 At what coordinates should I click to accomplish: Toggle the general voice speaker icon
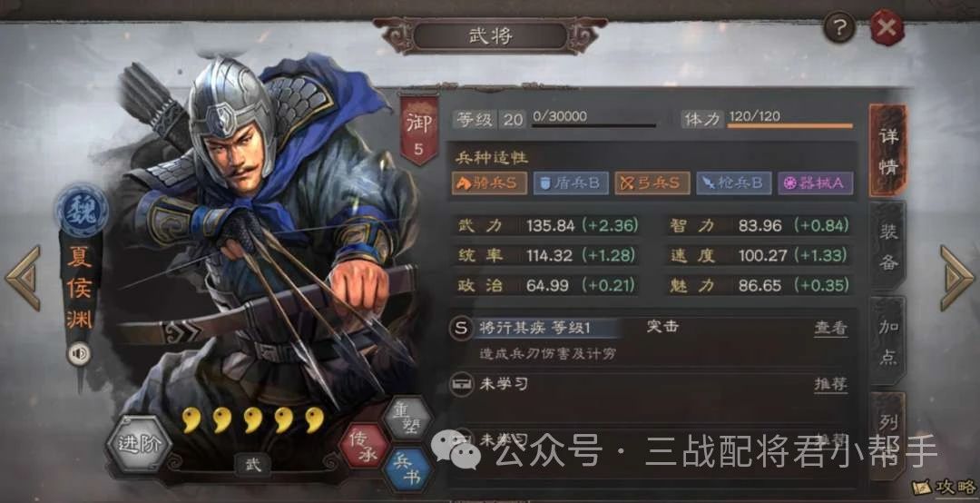point(79,355)
